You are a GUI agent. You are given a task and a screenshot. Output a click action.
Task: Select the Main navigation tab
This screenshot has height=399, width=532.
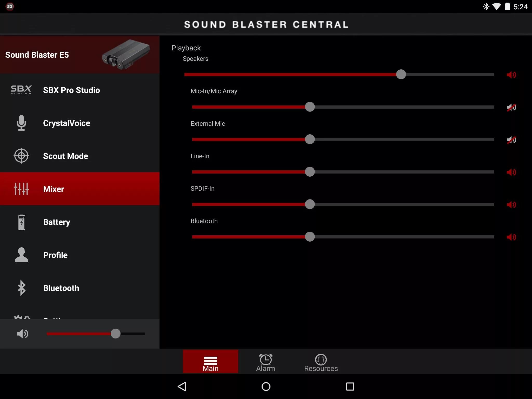(x=210, y=362)
